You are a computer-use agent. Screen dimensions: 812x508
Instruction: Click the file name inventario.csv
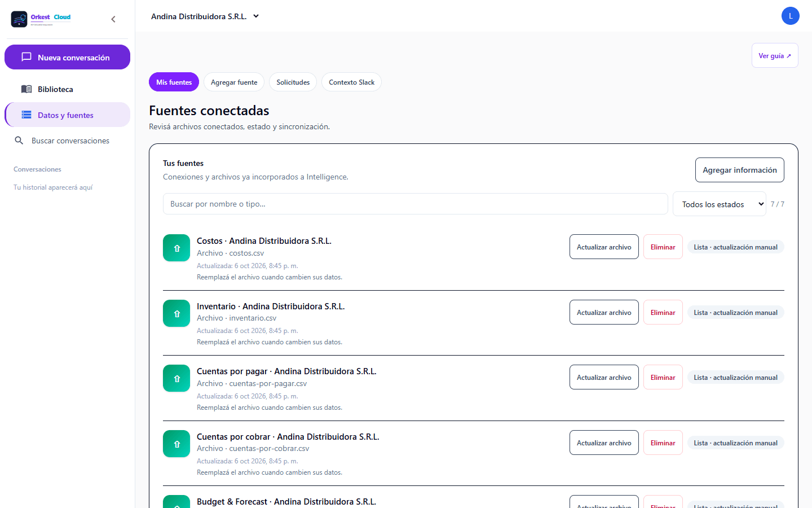pyautogui.click(x=253, y=318)
